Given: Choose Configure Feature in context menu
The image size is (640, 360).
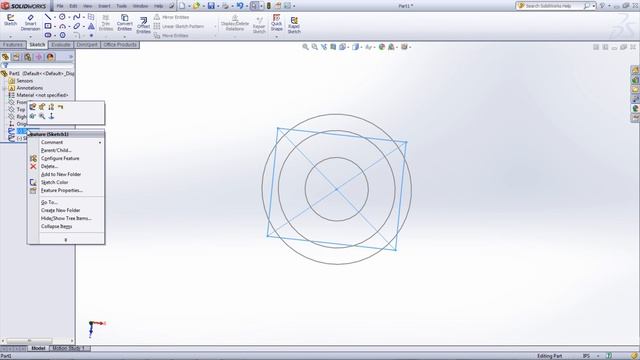Looking at the screenshot, I should click(x=60, y=158).
